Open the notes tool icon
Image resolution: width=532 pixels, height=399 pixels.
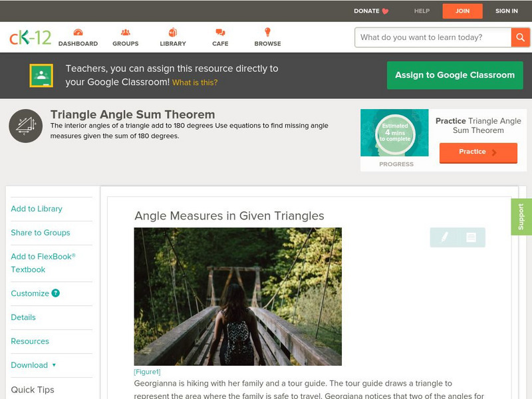(x=471, y=237)
